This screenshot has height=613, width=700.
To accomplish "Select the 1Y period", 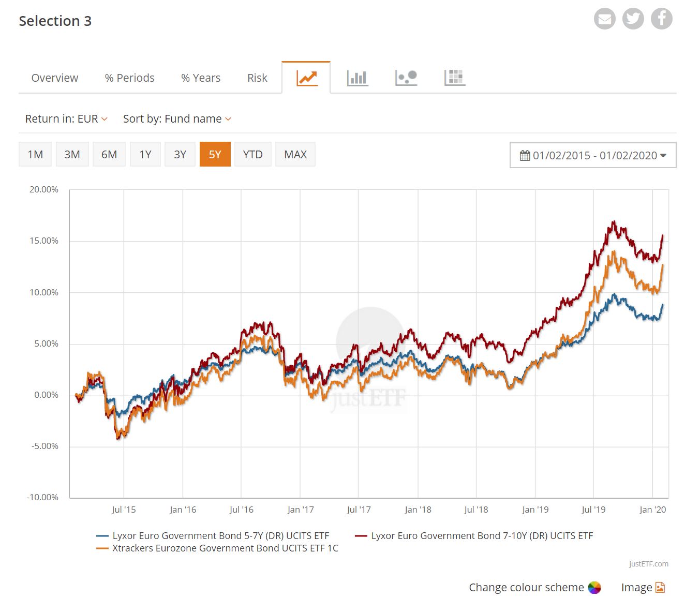I will pos(145,155).
